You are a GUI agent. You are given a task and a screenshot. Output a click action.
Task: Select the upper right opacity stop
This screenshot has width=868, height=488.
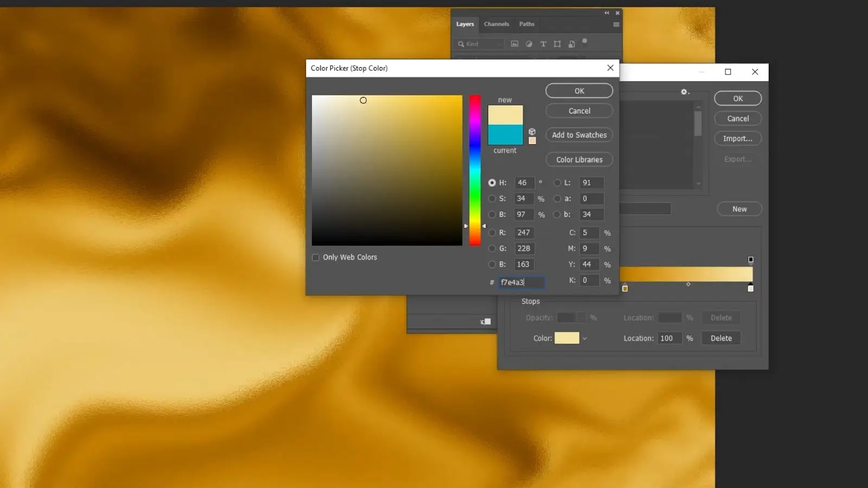pyautogui.click(x=751, y=260)
